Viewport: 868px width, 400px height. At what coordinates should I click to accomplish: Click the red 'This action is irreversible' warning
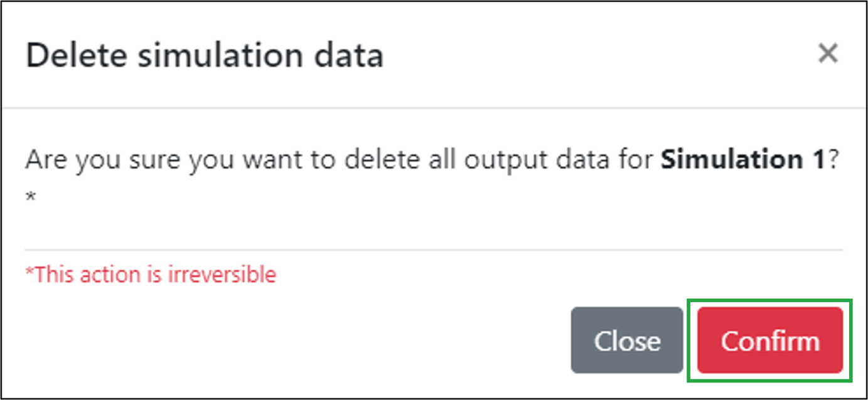coord(151,275)
